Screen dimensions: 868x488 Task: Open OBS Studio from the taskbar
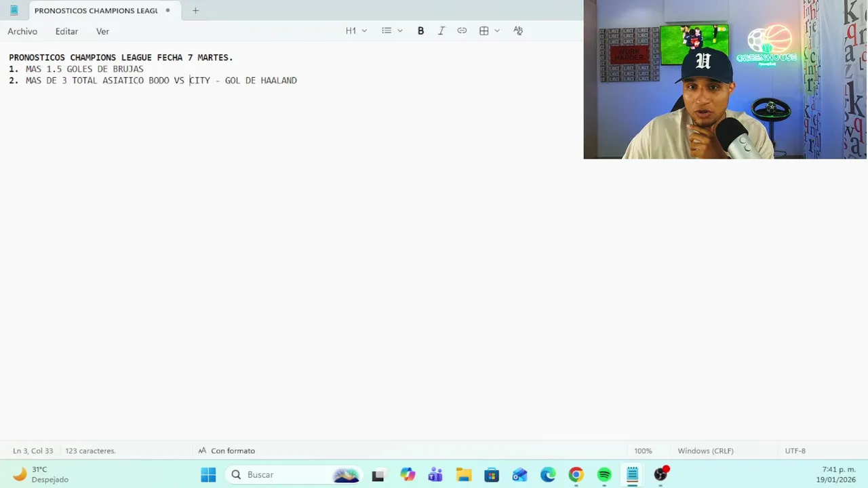click(660, 474)
